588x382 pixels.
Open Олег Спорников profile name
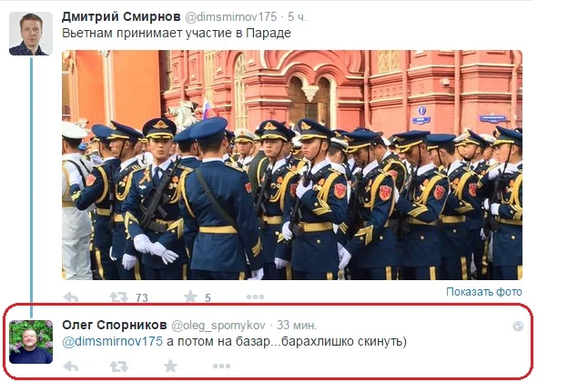(115, 325)
